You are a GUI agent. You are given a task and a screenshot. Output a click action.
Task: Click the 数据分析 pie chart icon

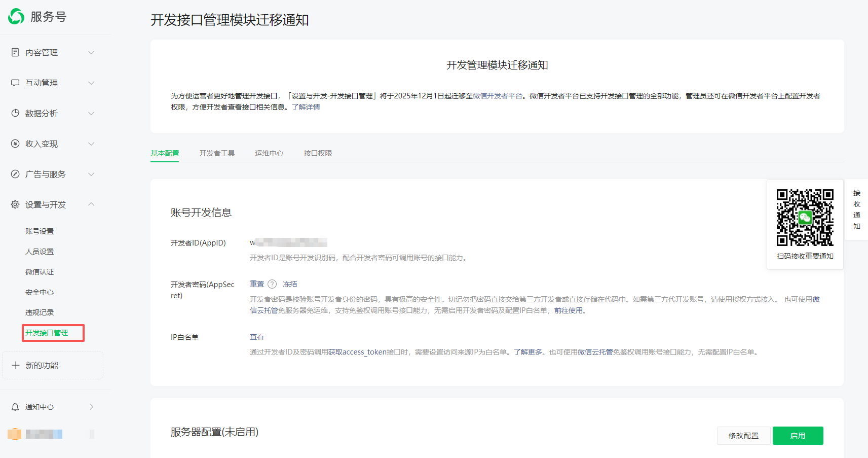point(15,113)
